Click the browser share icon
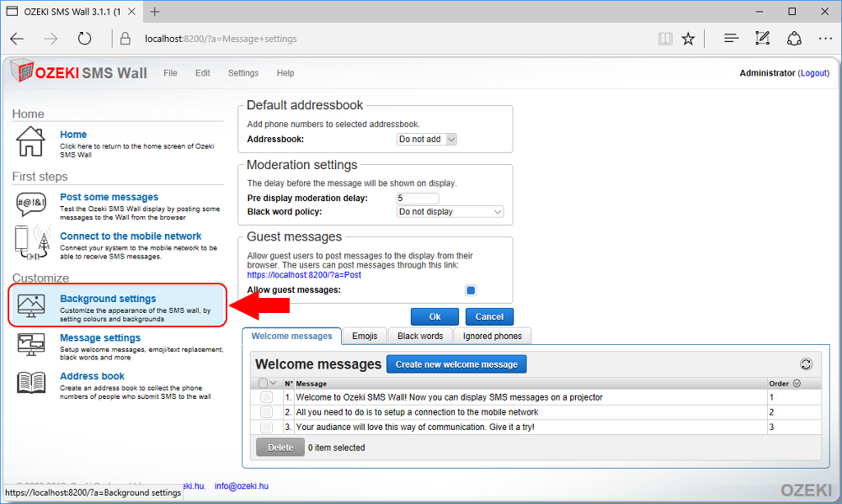This screenshot has width=842, height=504. (x=794, y=39)
